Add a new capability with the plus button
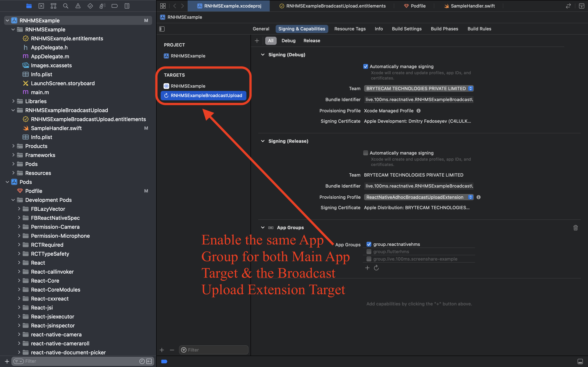Screen dimensions: 588x367 click(257, 41)
